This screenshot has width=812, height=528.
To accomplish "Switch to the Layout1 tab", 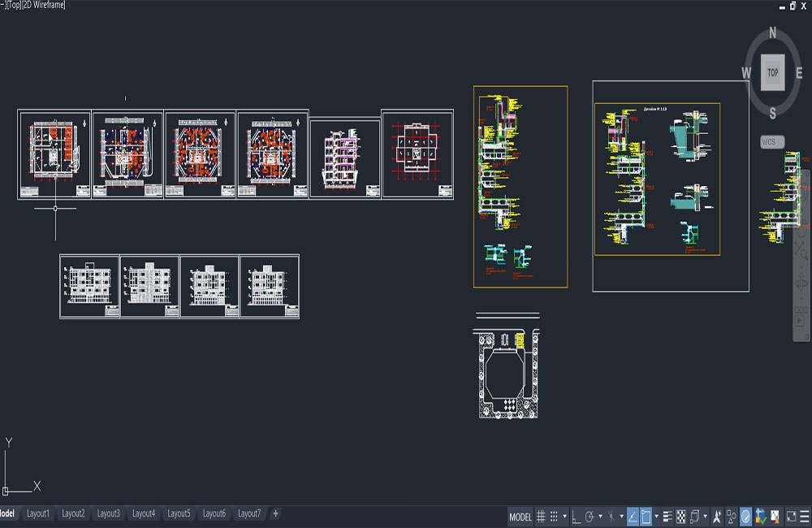I will [38, 513].
